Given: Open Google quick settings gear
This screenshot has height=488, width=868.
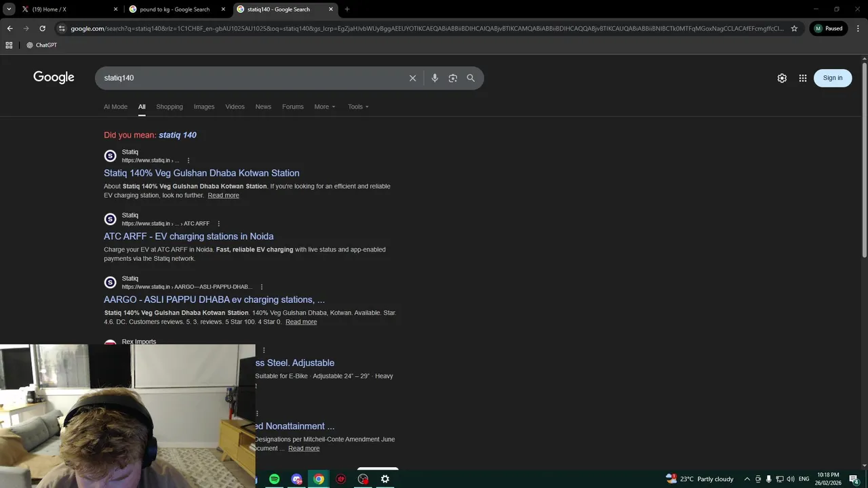Looking at the screenshot, I should (782, 78).
